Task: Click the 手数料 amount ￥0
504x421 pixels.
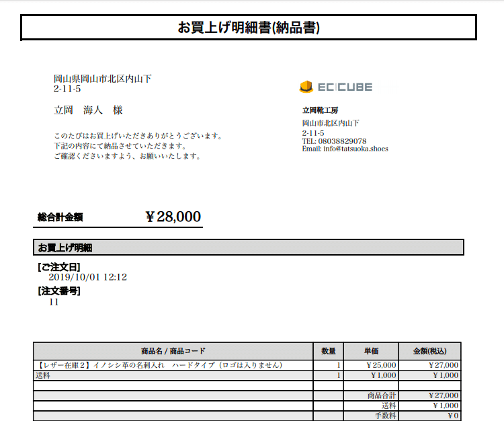Action: [453, 416]
